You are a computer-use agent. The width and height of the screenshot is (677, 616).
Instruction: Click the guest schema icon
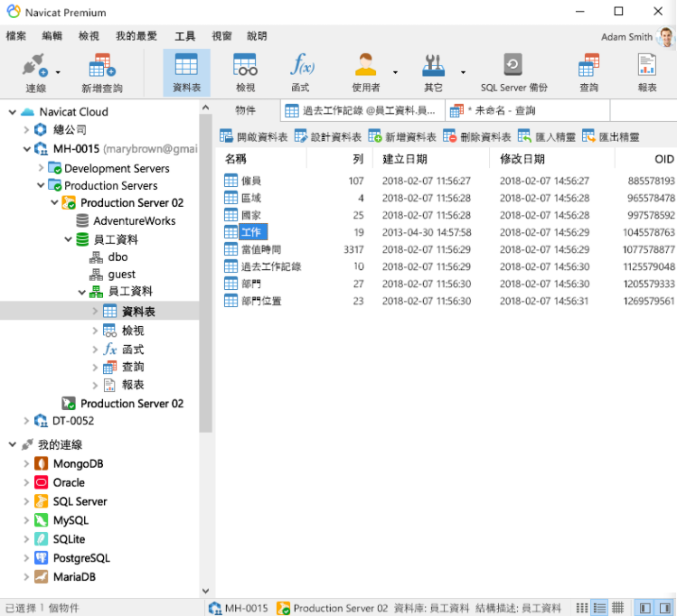96,275
